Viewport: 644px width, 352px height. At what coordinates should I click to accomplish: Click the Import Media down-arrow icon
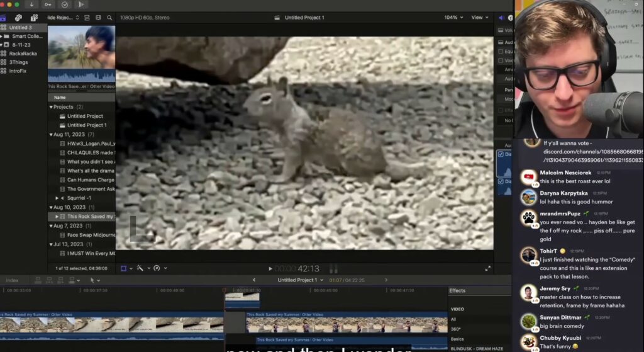point(32,4)
